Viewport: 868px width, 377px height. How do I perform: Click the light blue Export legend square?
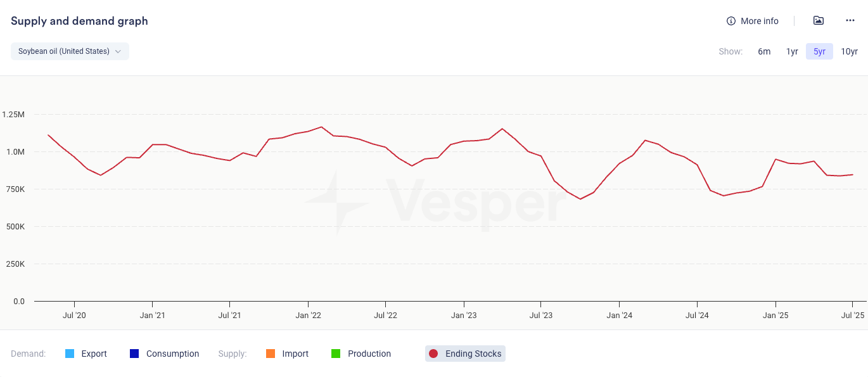click(x=70, y=354)
